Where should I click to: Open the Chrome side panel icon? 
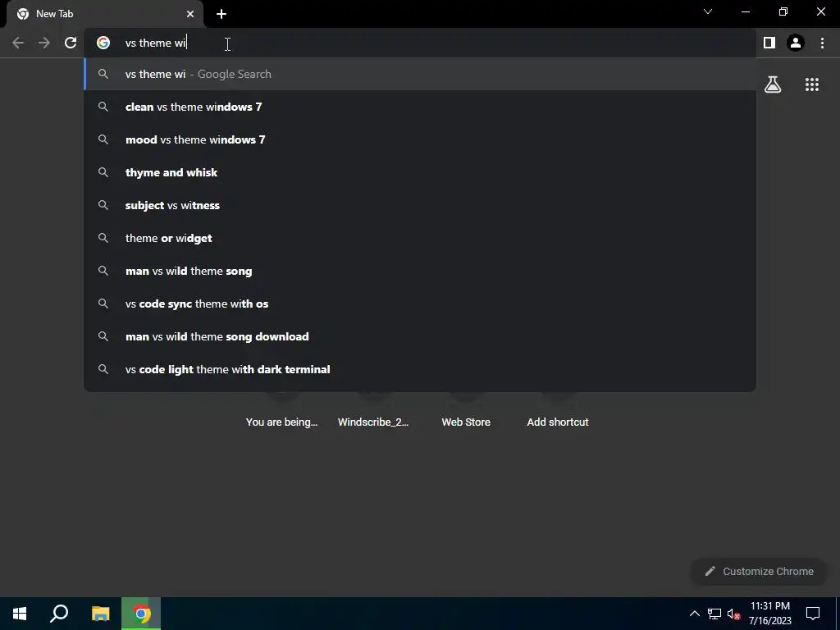pos(769,43)
